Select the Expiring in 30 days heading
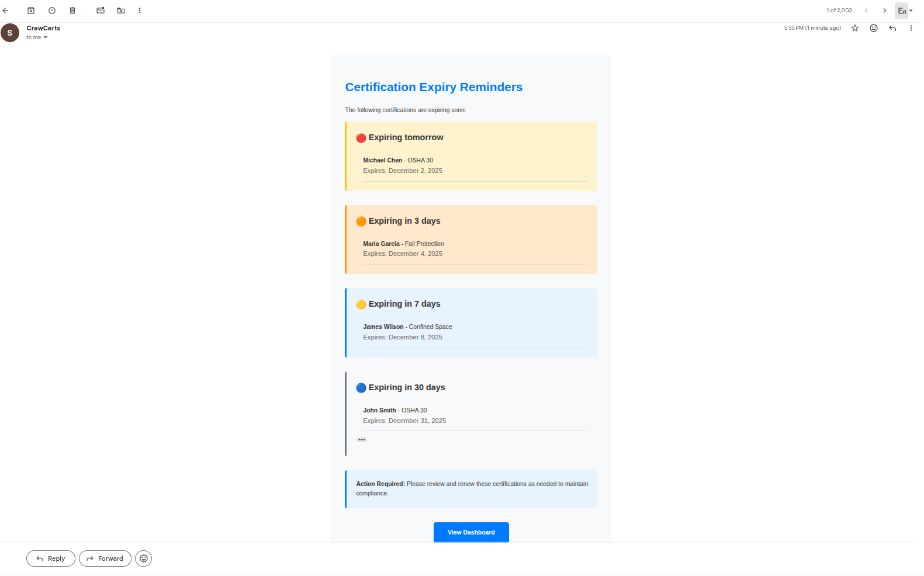The height and width of the screenshot is (576, 924). pos(407,387)
